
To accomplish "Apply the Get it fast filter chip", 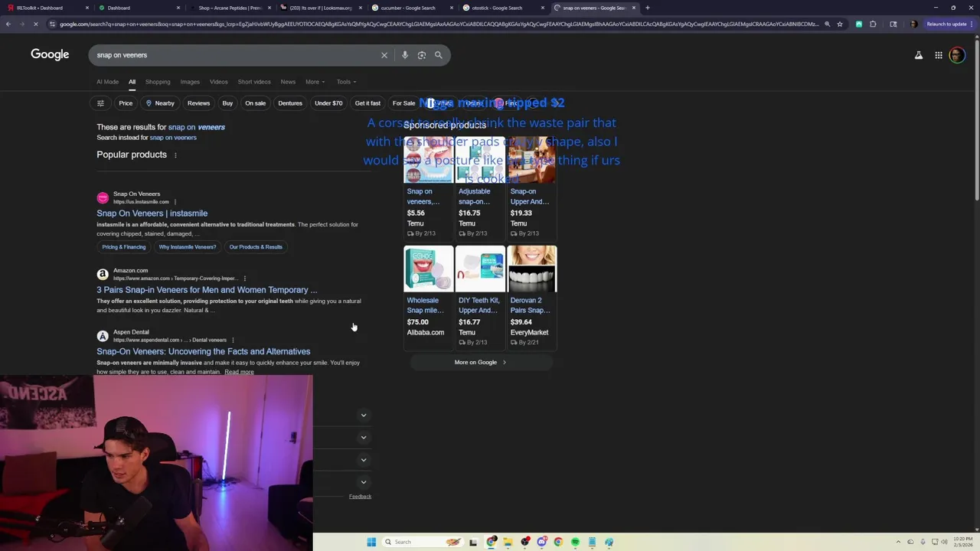I will tap(367, 103).
